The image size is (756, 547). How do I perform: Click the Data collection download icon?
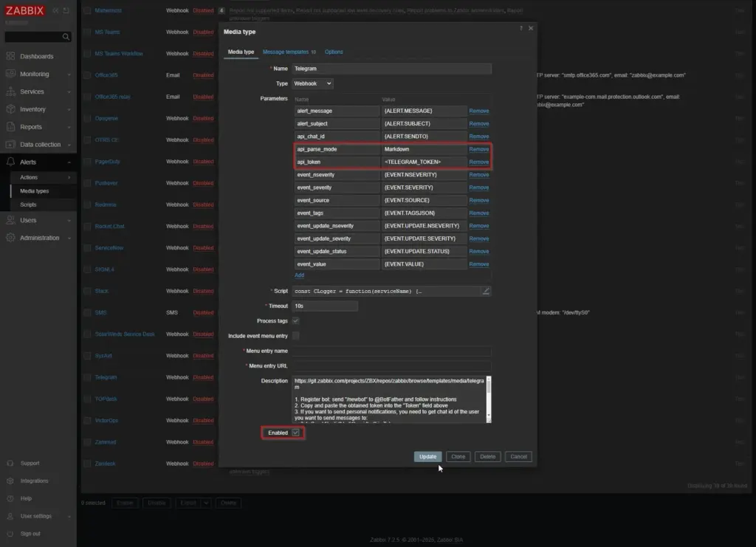point(10,145)
